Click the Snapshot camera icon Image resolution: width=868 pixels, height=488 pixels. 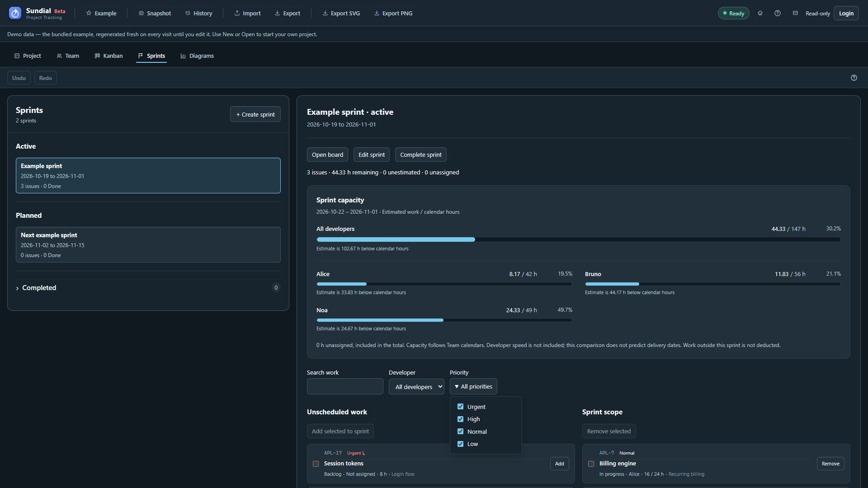click(141, 13)
